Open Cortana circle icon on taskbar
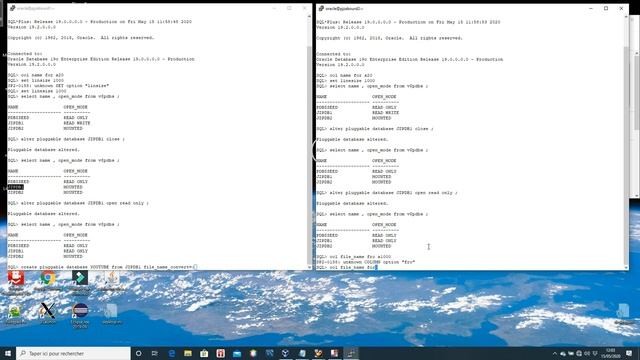The height and width of the screenshot is (360, 640). pos(138,353)
